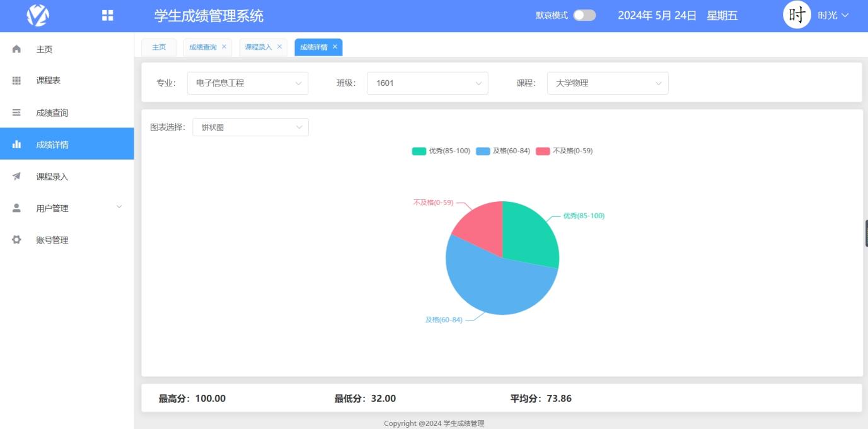The image size is (868, 429).
Task: Select the 主页 home icon in sidebar
Action: click(x=16, y=49)
